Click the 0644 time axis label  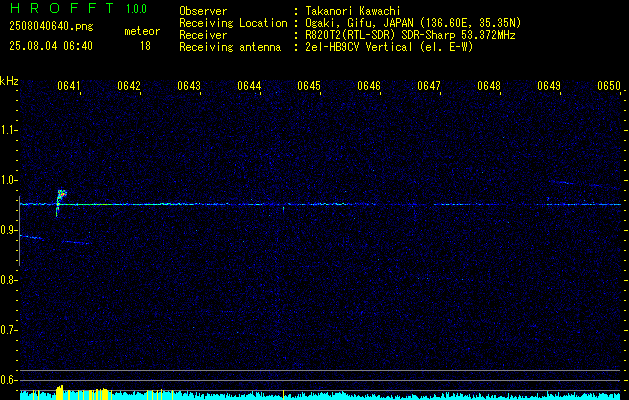coord(249,86)
